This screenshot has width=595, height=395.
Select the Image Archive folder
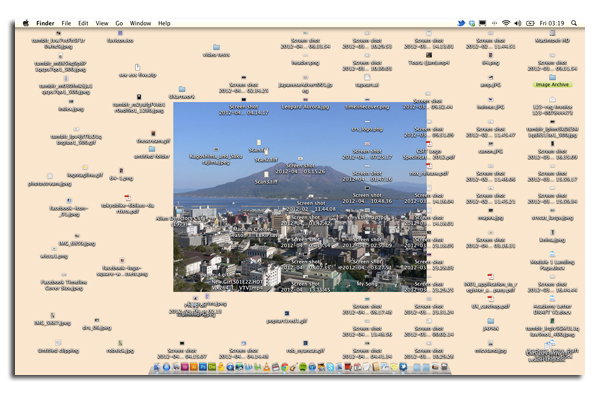[x=552, y=81]
